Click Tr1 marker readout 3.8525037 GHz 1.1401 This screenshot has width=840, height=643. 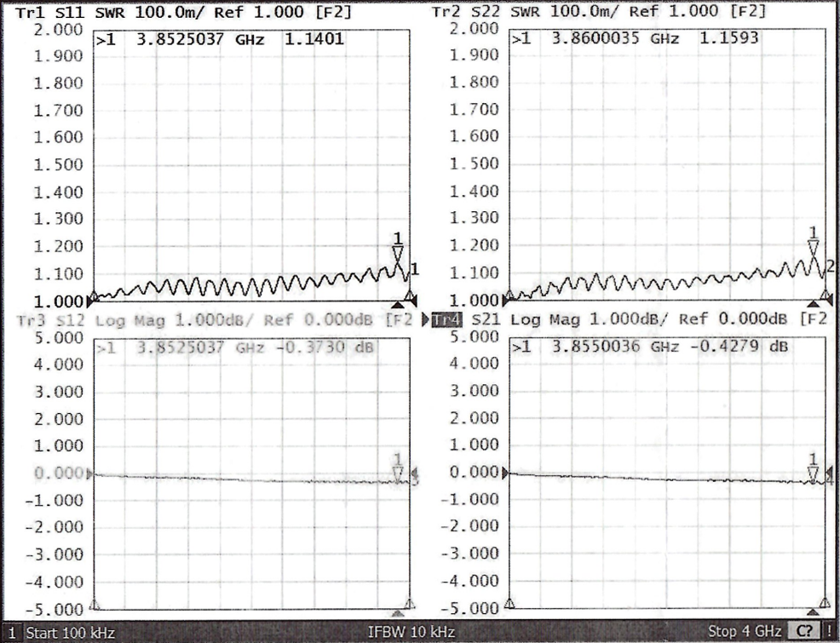[x=220, y=38]
